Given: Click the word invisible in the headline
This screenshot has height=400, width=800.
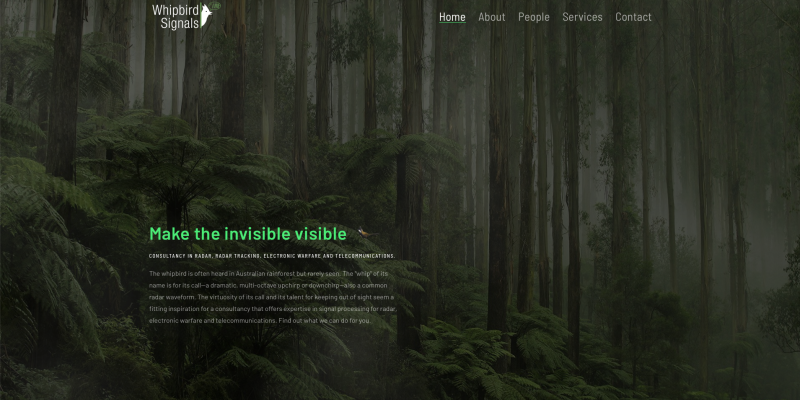Looking at the screenshot, I should coord(257,234).
